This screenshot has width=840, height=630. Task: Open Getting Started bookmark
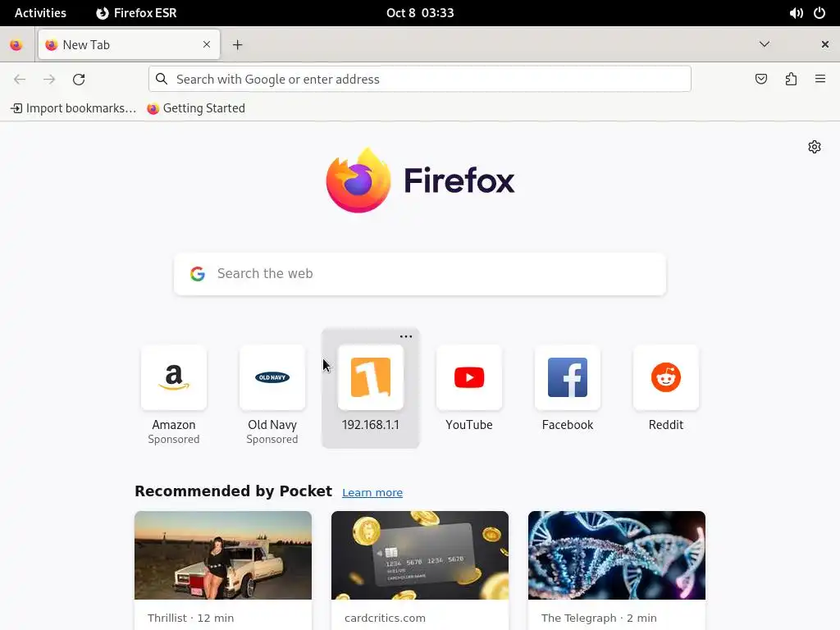(x=196, y=108)
